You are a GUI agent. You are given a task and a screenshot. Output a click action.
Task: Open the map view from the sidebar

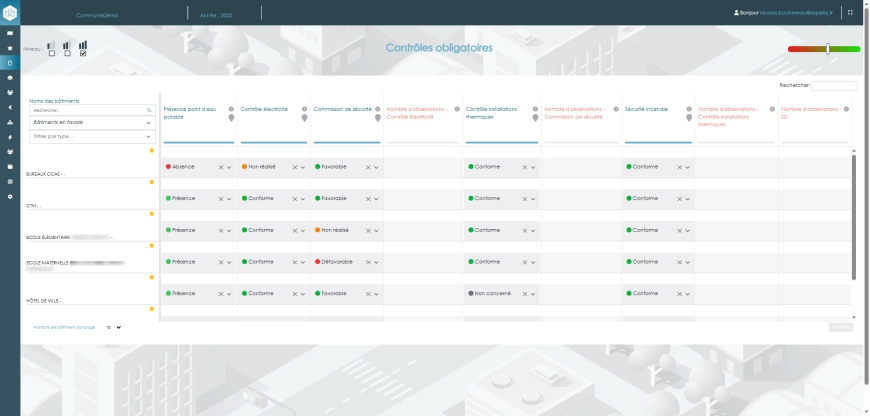tap(10, 33)
